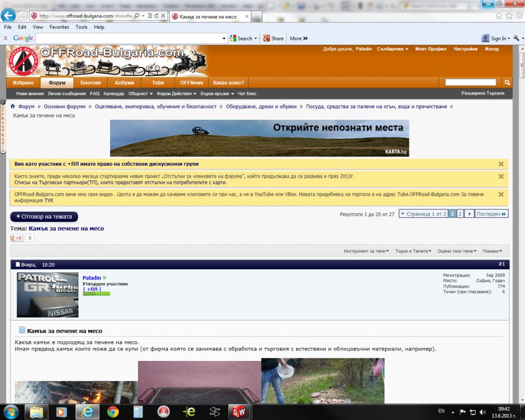Image resolution: width=525 pixels, height=420 pixels.
Task: Collapse the OFFRoad Radio side panel
Action: coord(3,102)
